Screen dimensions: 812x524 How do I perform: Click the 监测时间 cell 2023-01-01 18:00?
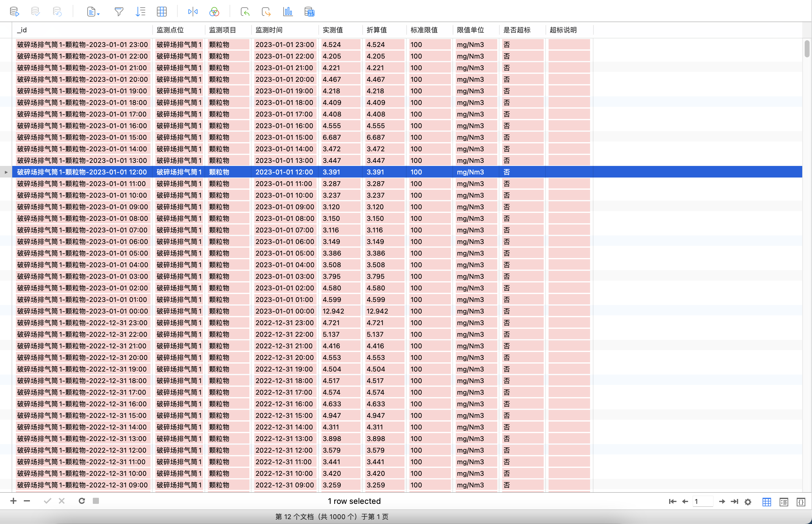tap(285, 102)
